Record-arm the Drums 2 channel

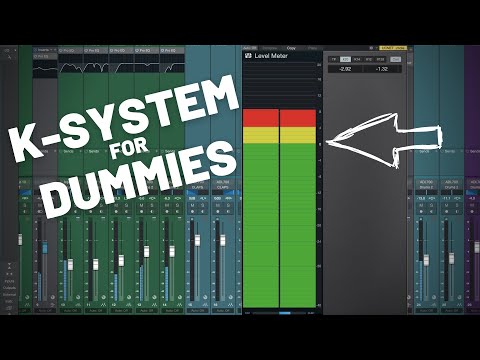(x=421, y=212)
